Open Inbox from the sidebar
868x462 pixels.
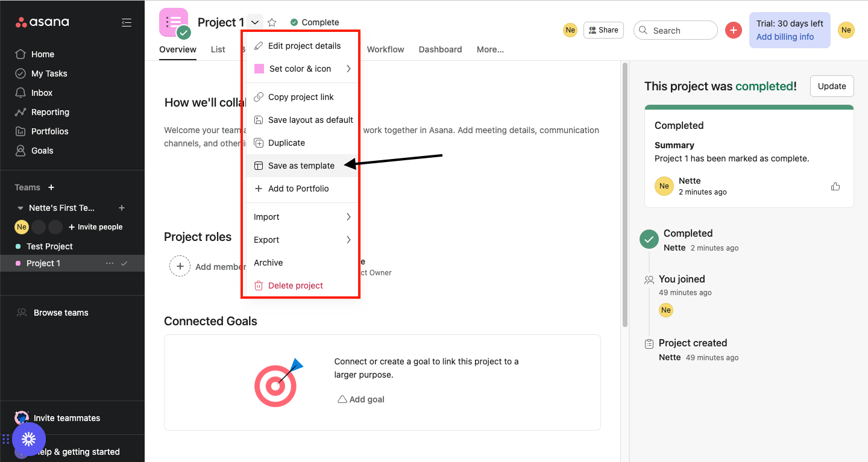pos(42,93)
